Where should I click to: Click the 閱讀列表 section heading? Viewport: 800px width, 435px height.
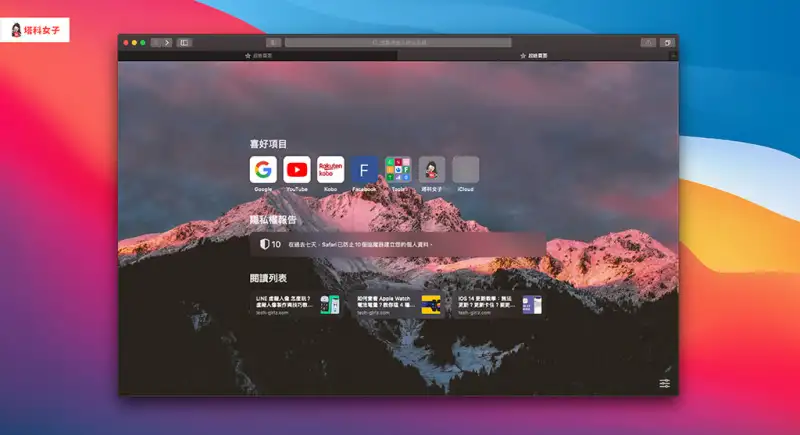[x=268, y=278]
